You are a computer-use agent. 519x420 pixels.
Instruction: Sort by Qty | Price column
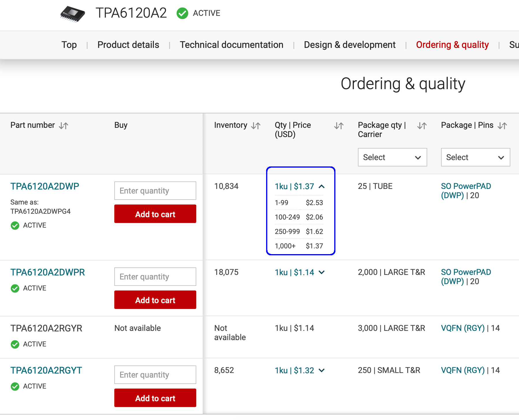click(x=339, y=126)
